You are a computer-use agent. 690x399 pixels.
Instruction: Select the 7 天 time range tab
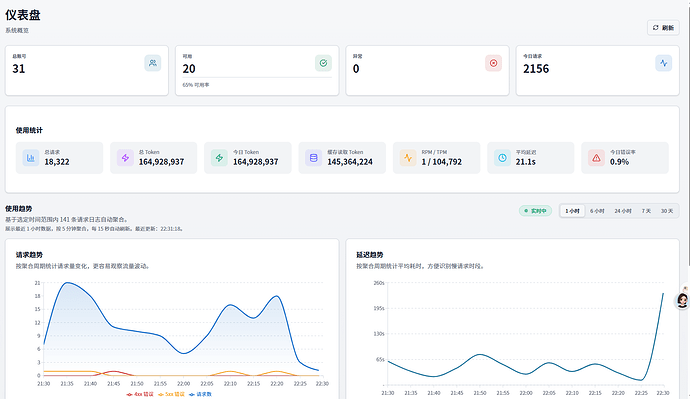[x=646, y=211]
